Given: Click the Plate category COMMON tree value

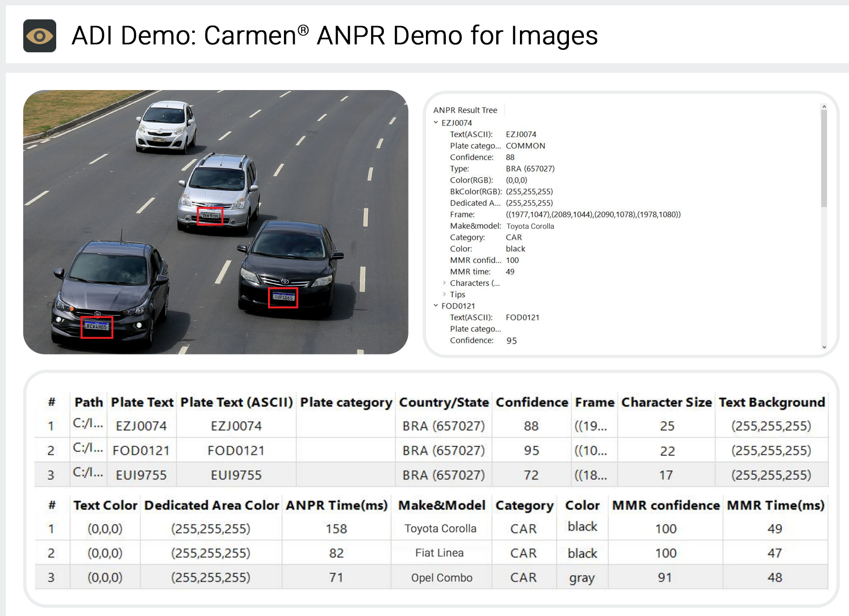Looking at the screenshot, I should click(525, 146).
